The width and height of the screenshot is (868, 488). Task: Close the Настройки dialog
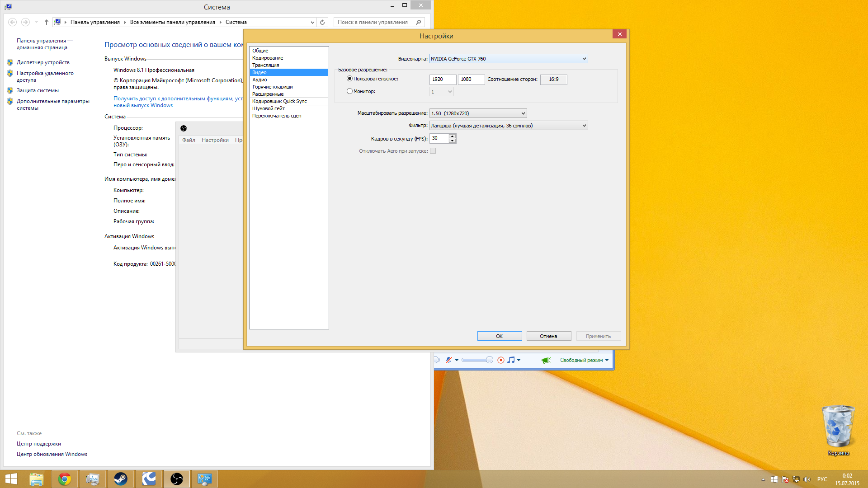point(619,34)
